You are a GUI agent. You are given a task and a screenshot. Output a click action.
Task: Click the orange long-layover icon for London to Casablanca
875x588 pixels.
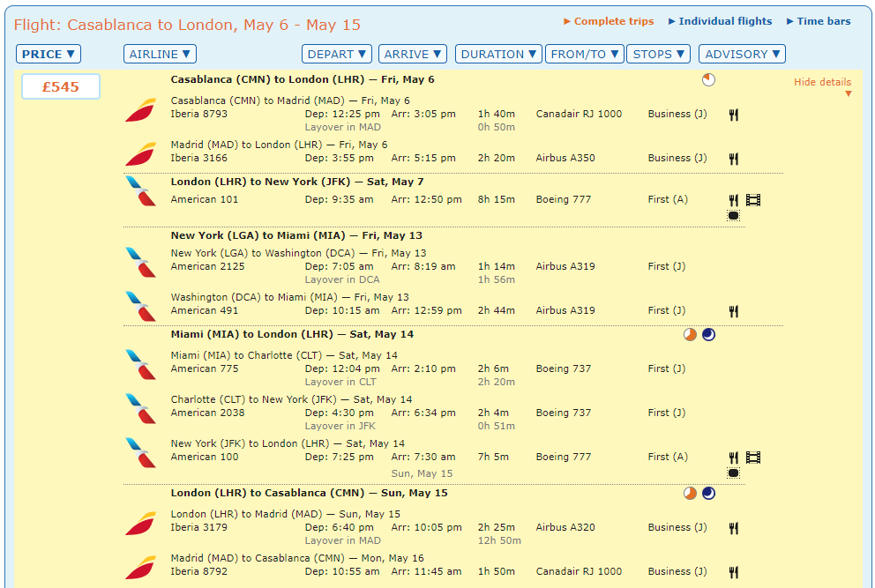point(690,493)
